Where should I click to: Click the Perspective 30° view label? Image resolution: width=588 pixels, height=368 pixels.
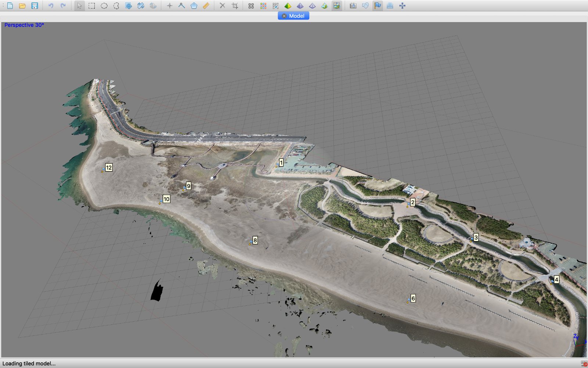(24, 25)
